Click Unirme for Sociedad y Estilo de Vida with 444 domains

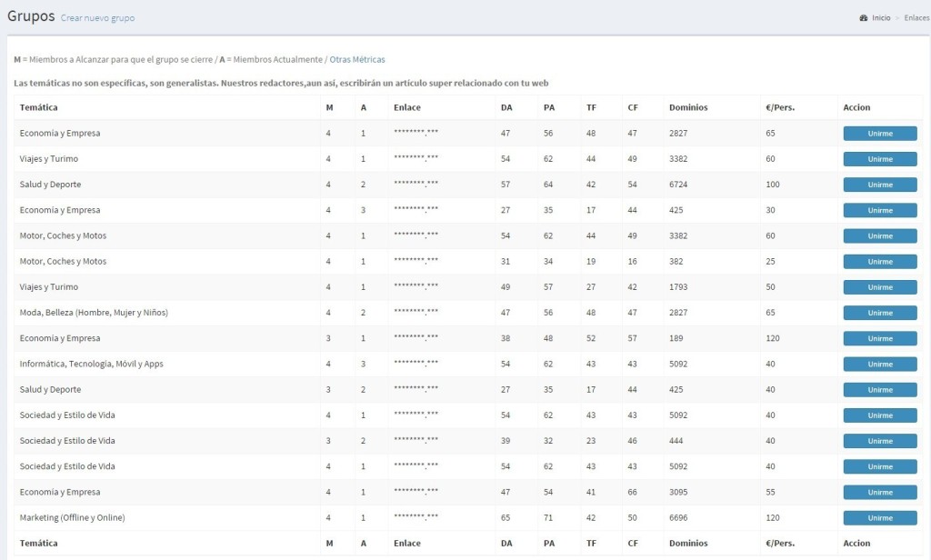coord(880,441)
